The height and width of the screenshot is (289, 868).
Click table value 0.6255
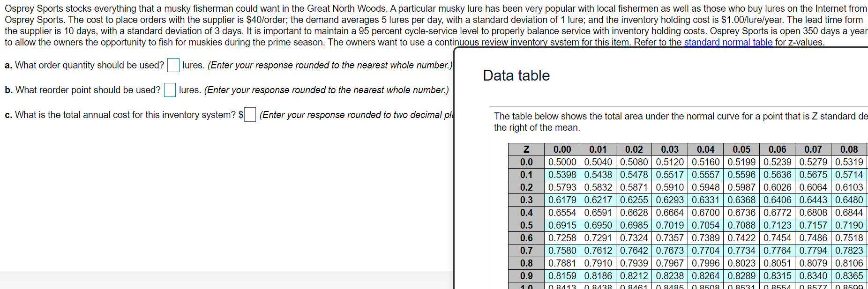click(634, 200)
